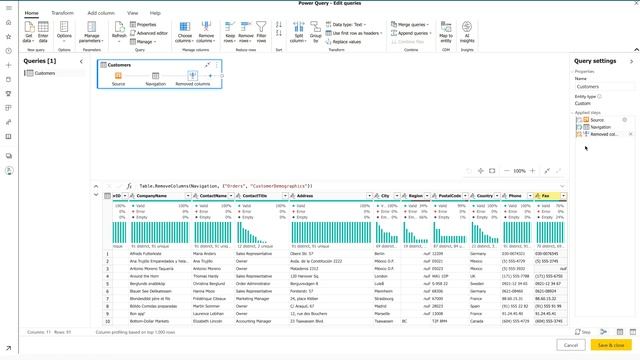Select the Navigation step in diagram view
The height and width of the screenshot is (360, 640).
pyautogui.click(x=156, y=78)
